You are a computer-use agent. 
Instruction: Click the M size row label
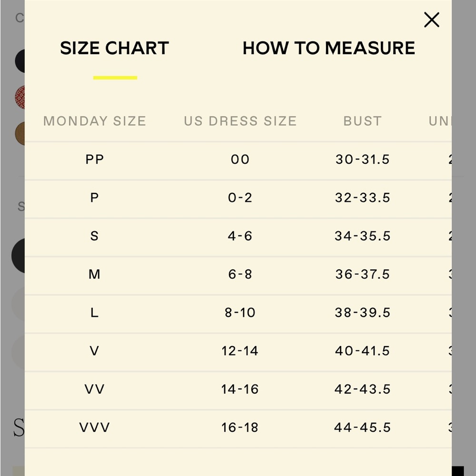[94, 274]
